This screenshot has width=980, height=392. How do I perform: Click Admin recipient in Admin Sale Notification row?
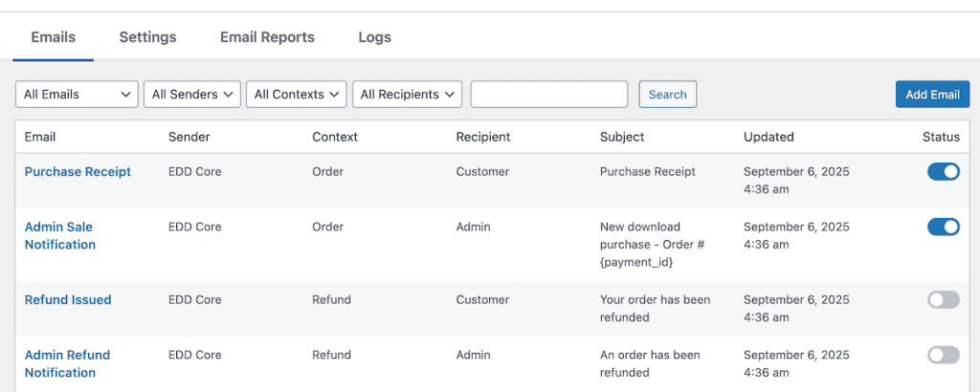click(473, 227)
